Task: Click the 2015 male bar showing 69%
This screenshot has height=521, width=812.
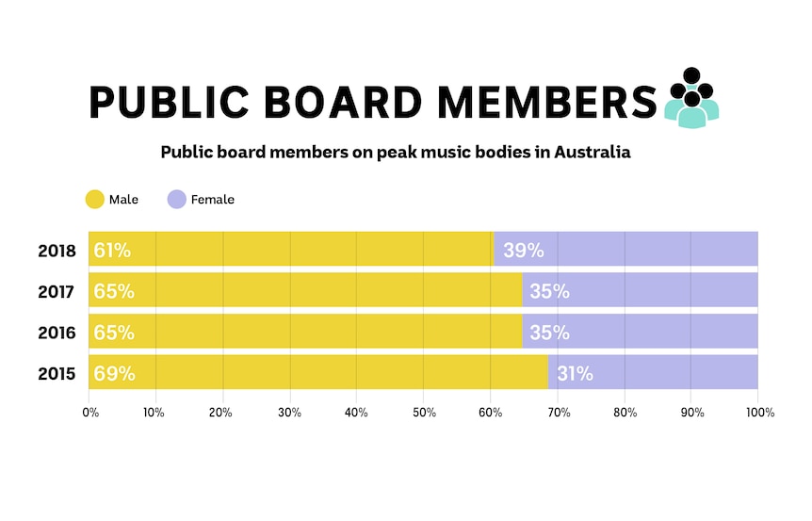Action: click(318, 372)
